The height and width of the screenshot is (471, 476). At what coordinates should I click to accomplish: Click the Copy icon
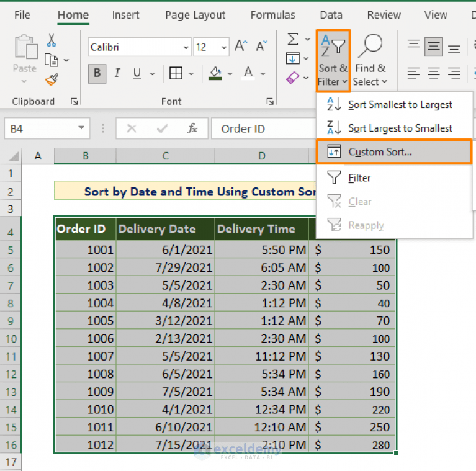[52, 60]
